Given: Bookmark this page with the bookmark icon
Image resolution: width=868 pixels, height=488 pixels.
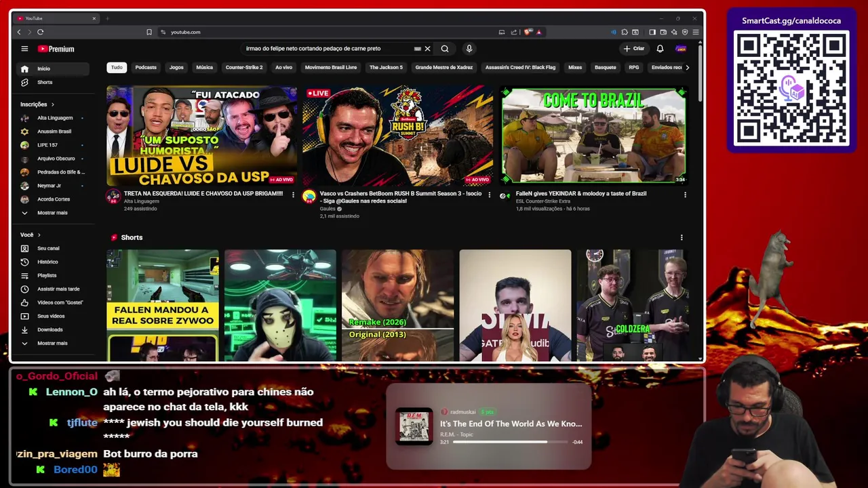Looking at the screenshot, I should tap(149, 32).
